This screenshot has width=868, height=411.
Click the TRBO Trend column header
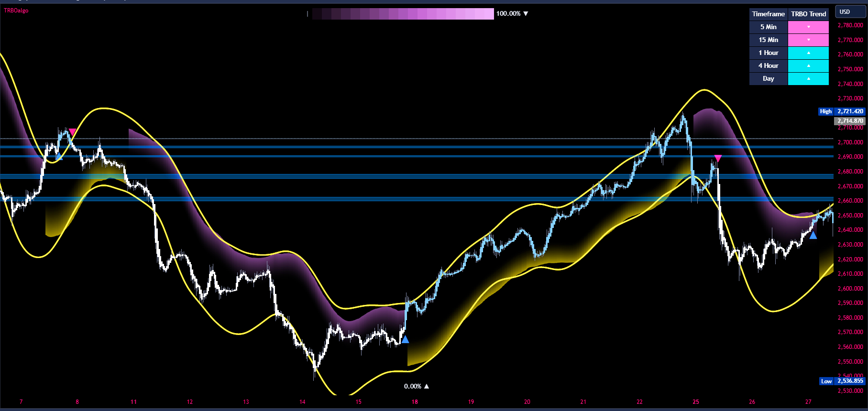coord(808,14)
